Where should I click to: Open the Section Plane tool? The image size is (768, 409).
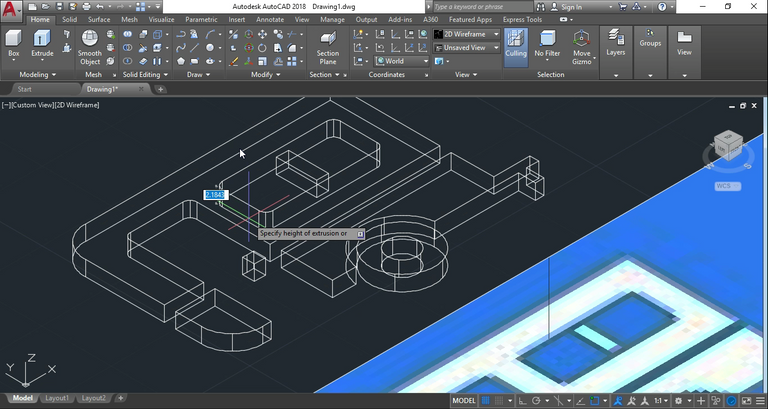(x=328, y=48)
